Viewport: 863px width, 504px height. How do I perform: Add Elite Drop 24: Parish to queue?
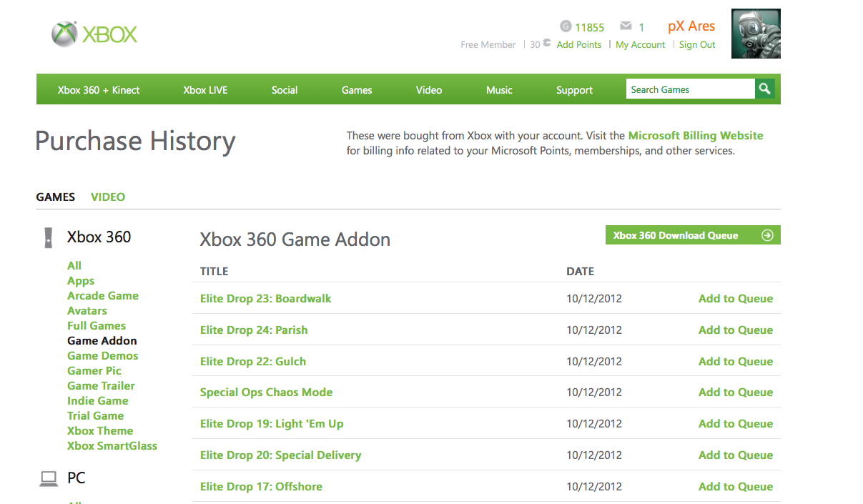736,330
